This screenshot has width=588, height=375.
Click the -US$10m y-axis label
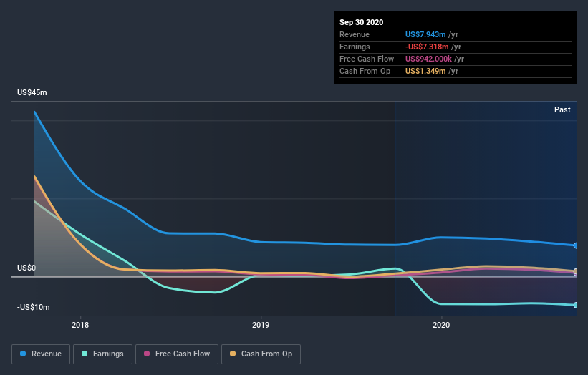[33, 307]
